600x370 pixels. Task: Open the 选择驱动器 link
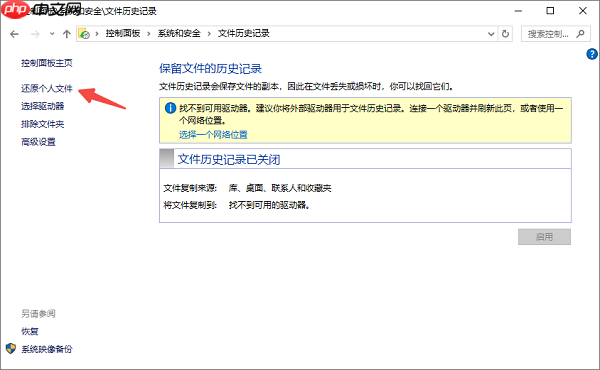coord(42,106)
